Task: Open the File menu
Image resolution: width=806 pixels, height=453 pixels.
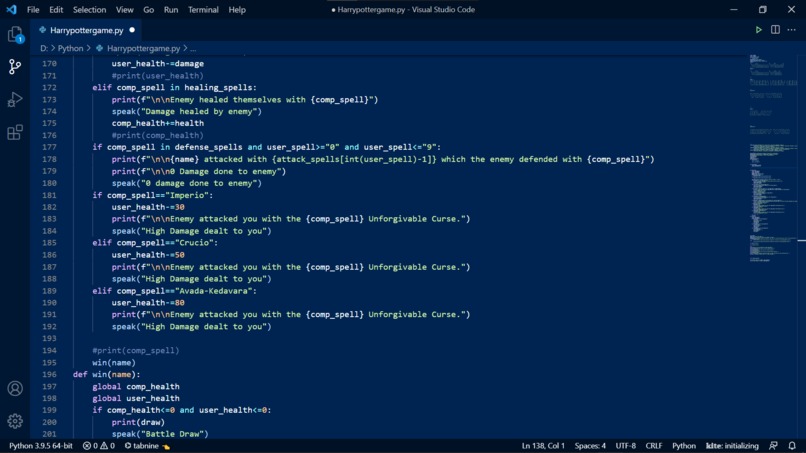Action: pos(33,10)
